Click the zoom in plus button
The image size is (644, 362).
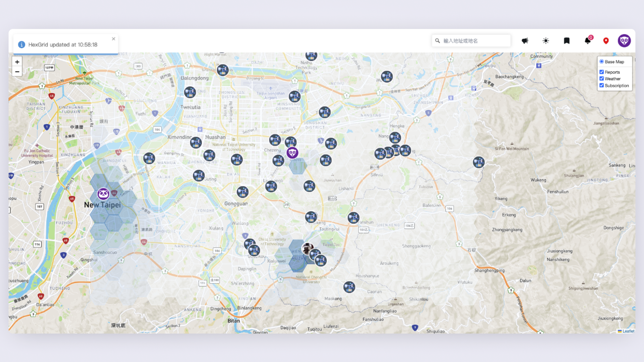[x=17, y=62]
